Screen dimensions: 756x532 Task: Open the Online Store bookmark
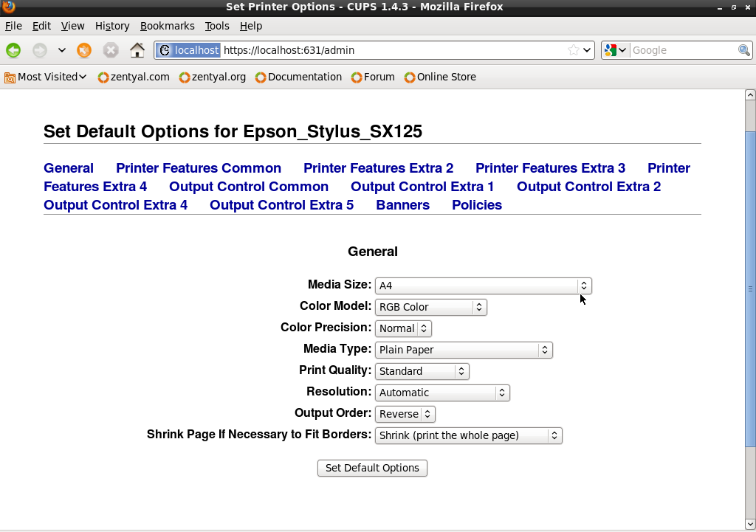click(x=440, y=77)
